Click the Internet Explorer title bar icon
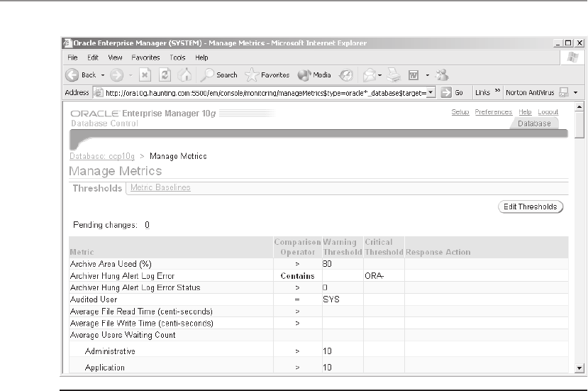This screenshot has width=588, height=391. click(67, 43)
